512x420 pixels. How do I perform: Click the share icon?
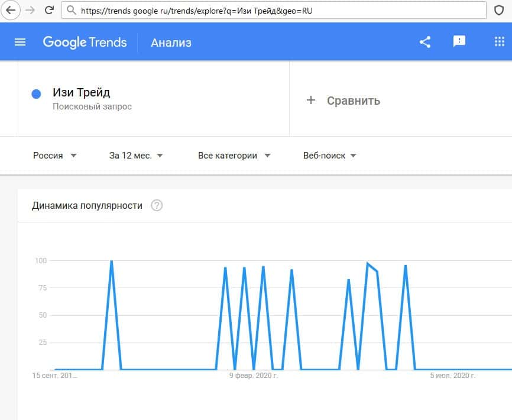[x=425, y=42]
